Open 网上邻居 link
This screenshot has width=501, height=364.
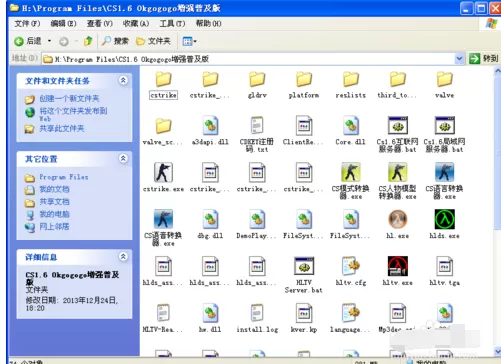(54, 227)
